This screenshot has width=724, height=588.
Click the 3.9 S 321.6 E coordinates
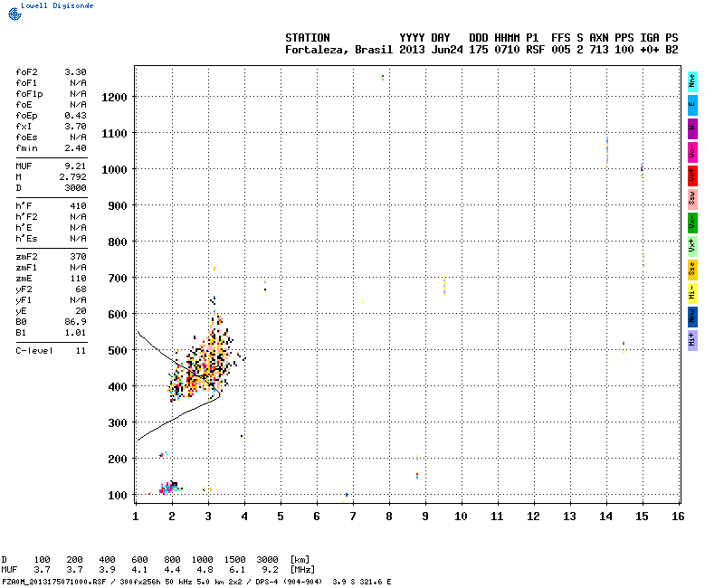[x=361, y=582]
